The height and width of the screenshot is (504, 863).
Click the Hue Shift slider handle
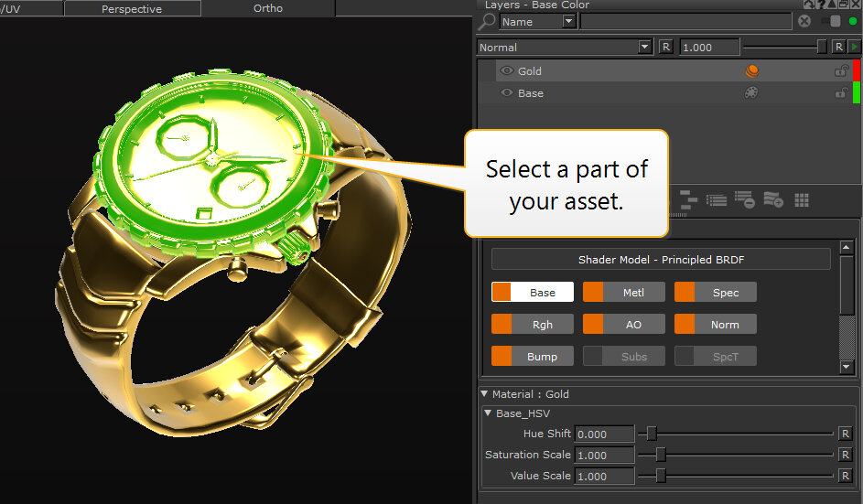[x=652, y=434]
